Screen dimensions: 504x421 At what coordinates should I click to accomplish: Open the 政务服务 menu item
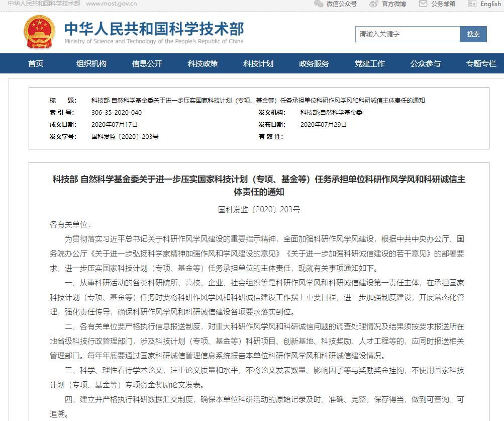[314, 64]
